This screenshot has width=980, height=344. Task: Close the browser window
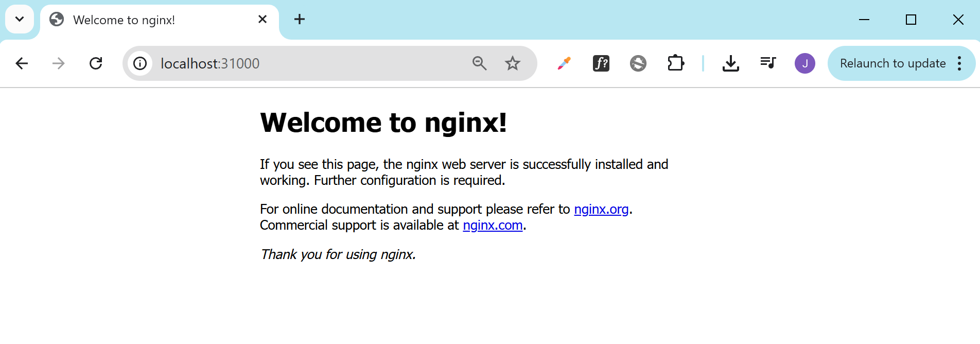click(x=958, y=20)
